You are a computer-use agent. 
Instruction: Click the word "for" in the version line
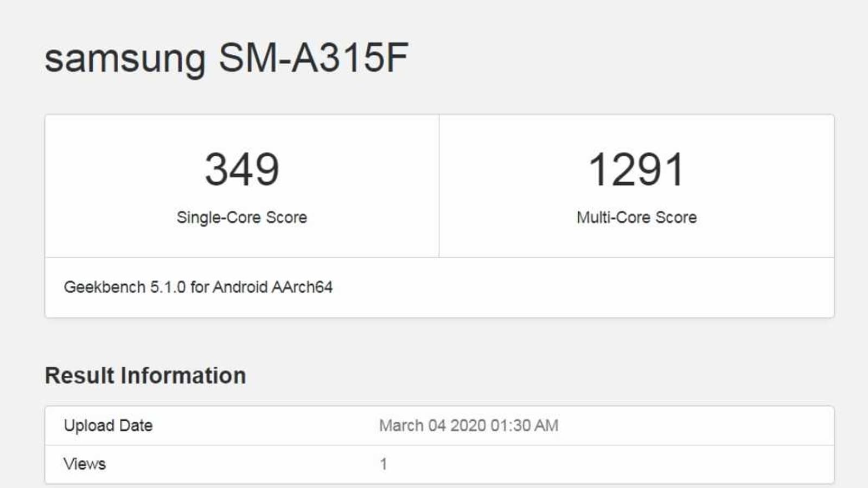(x=200, y=287)
